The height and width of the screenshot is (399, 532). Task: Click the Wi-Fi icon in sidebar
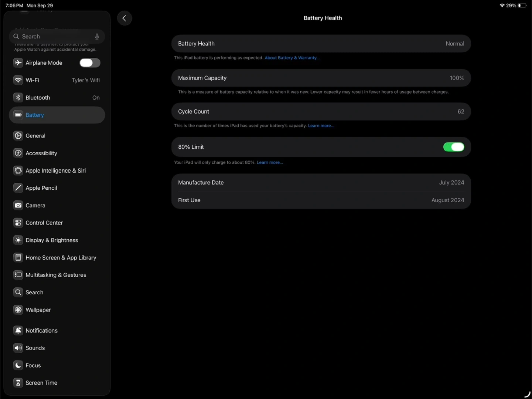click(18, 80)
